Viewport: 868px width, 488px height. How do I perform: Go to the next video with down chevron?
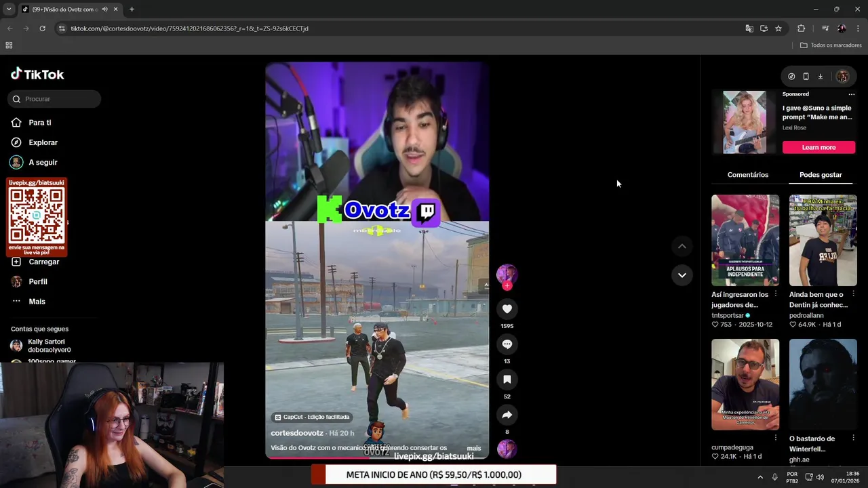682,274
